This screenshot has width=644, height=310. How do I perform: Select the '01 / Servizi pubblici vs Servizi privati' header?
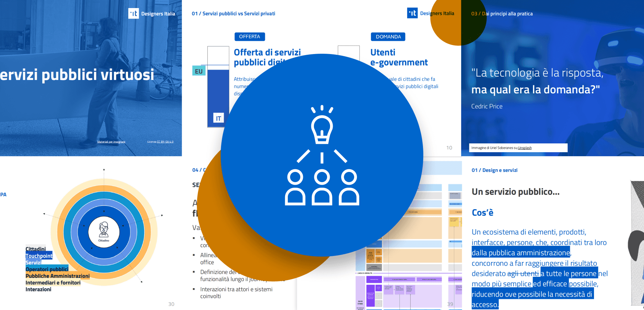[x=233, y=13]
